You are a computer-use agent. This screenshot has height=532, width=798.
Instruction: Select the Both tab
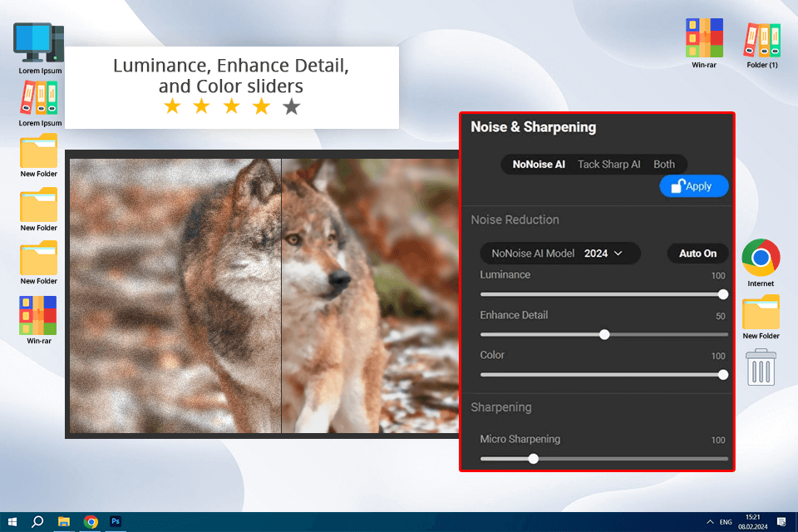[x=664, y=165]
